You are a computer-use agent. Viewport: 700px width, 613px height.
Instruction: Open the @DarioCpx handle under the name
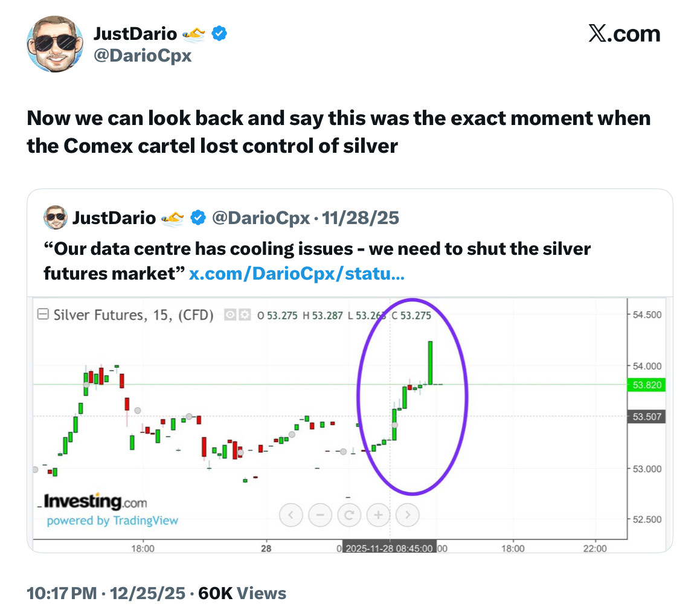point(142,56)
